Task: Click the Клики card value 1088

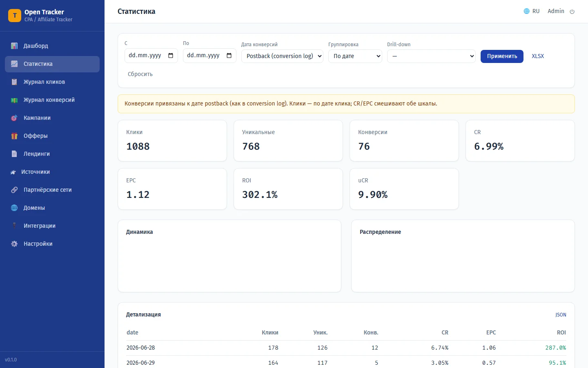Action: [x=138, y=146]
